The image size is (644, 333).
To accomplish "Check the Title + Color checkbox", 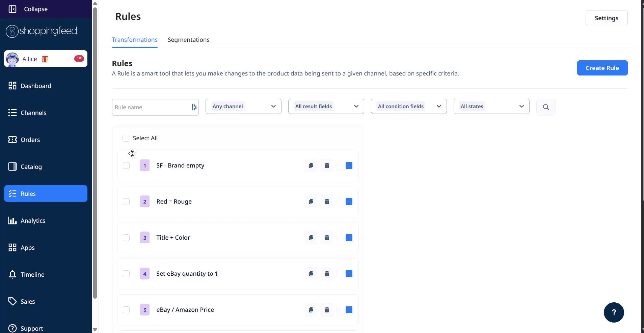I will point(126,238).
